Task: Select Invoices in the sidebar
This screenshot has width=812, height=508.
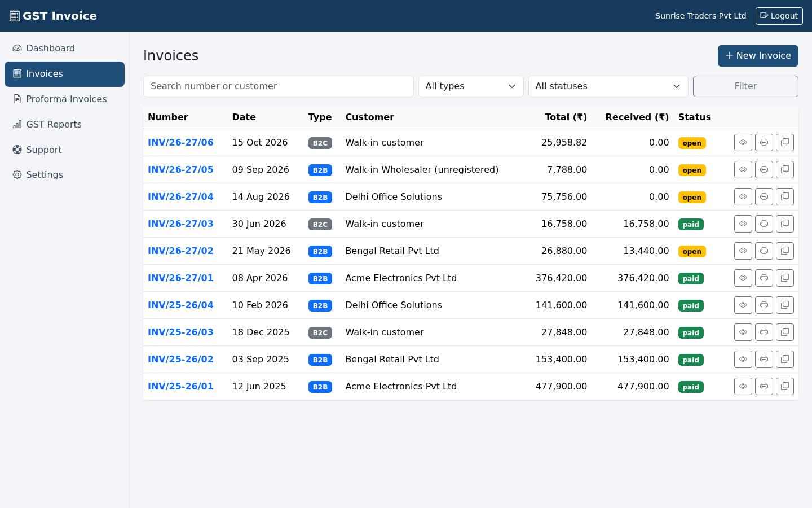Action: point(64,74)
